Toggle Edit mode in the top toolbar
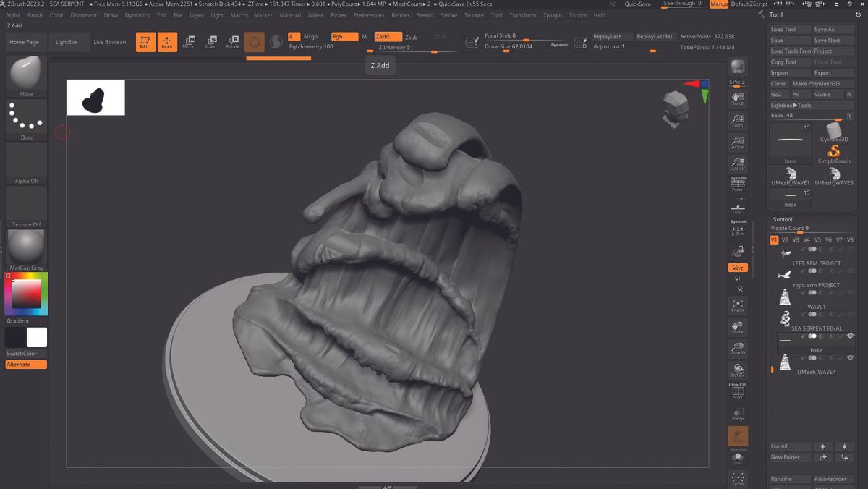This screenshot has width=868, height=489. (x=145, y=41)
